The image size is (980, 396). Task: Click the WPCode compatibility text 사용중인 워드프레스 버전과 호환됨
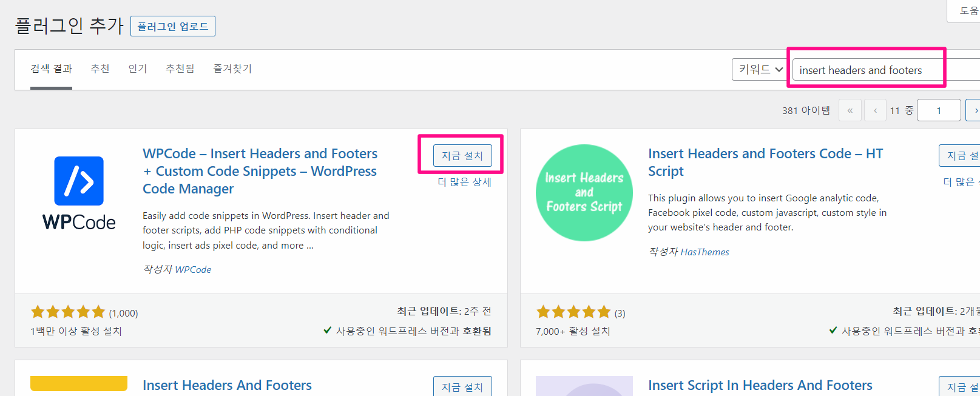tap(414, 331)
